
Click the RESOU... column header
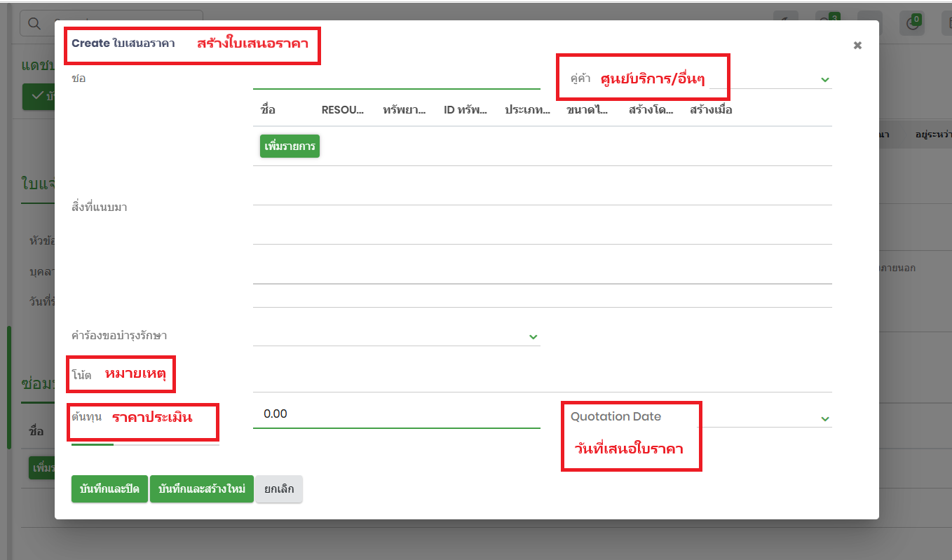pos(343,110)
